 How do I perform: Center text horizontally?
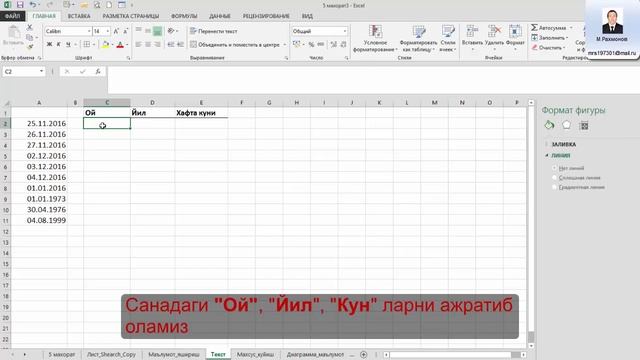coord(148,44)
